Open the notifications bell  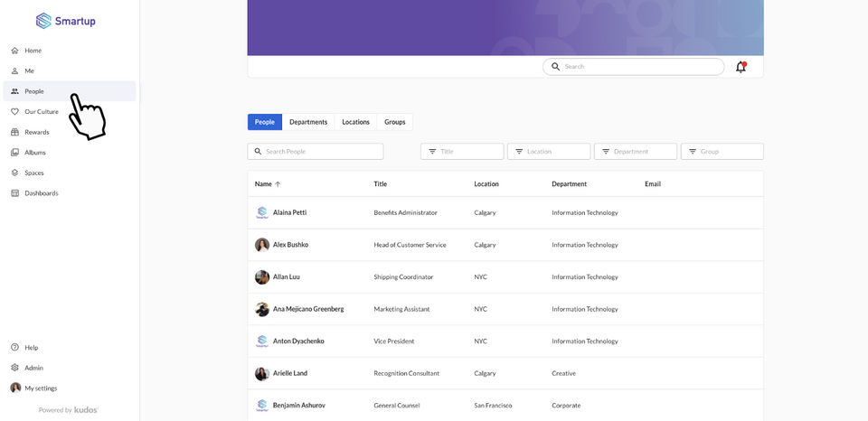(x=741, y=67)
